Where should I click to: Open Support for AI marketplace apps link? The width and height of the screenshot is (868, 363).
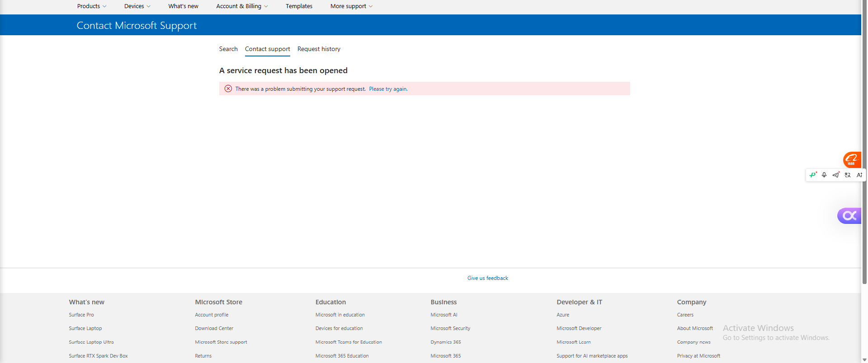(592, 356)
